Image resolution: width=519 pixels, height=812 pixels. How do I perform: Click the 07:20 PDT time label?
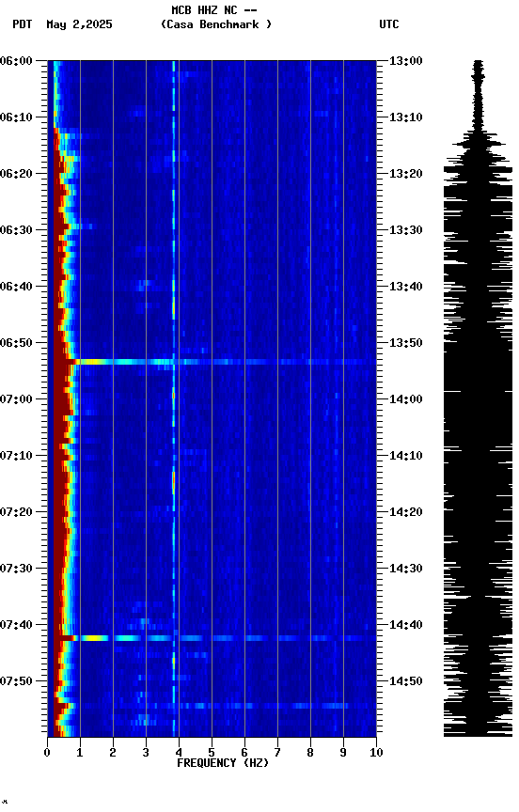(16, 512)
